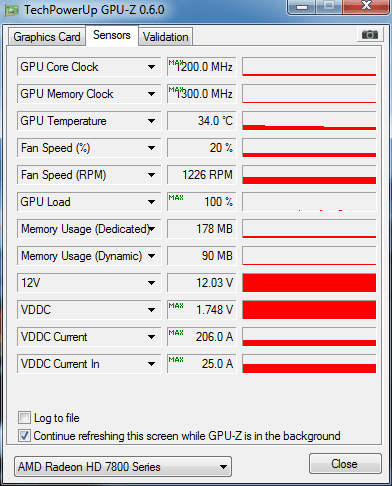Viewport: 392px width, 486px height.
Task: Click the 12V red graph bar
Action: point(309,283)
